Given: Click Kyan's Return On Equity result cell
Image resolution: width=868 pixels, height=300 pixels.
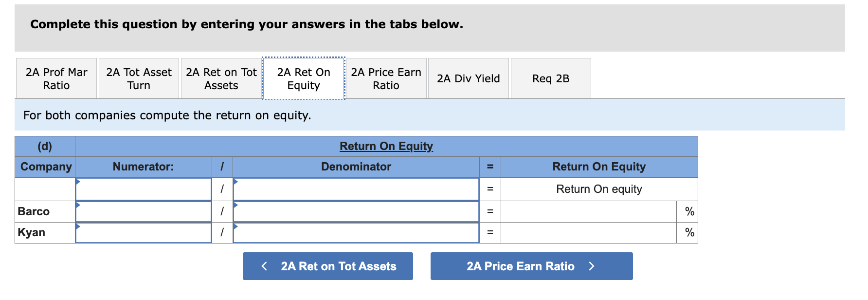Looking at the screenshot, I should pos(588,233).
